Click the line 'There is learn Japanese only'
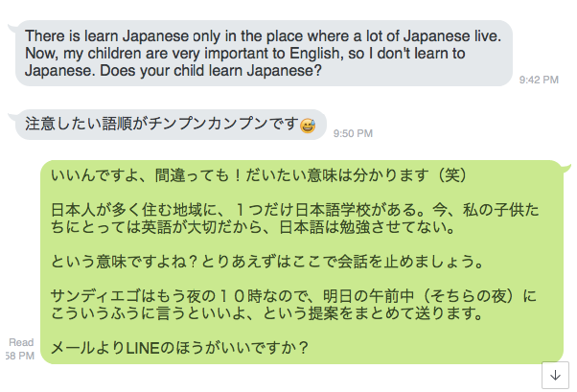The height and width of the screenshot is (392, 577). point(264,36)
